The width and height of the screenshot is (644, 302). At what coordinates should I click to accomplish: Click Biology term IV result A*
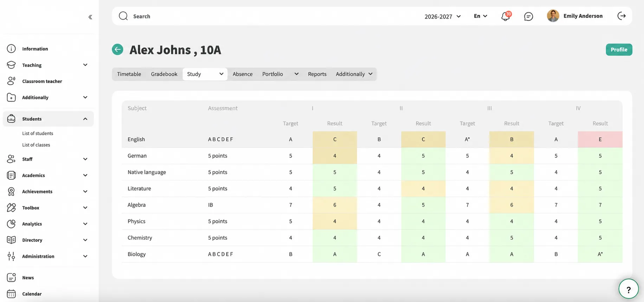click(600, 254)
